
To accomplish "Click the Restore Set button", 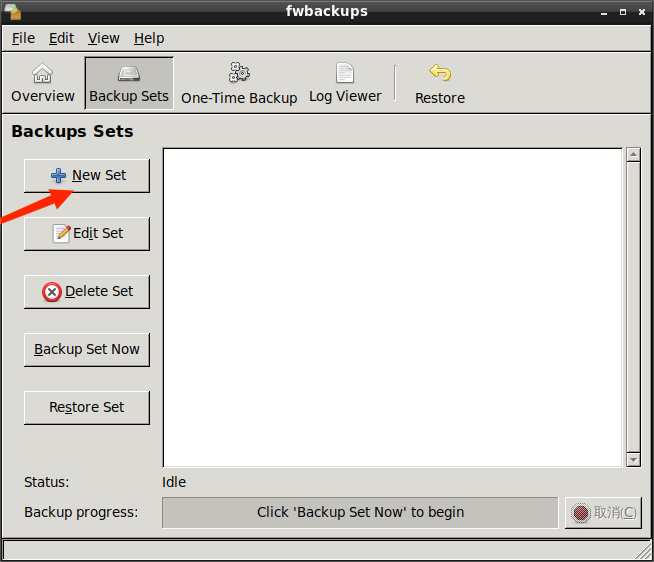I will tap(88, 407).
